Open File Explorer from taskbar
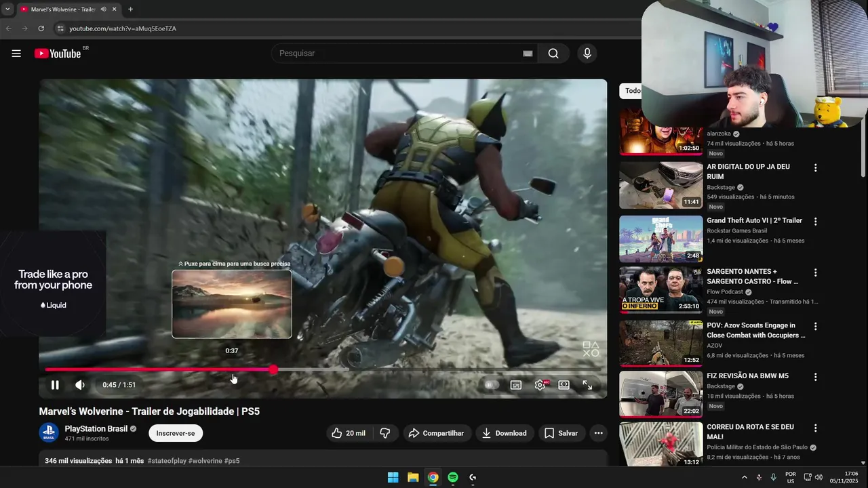Image resolution: width=868 pixels, height=488 pixels. [x=413, y=477]
